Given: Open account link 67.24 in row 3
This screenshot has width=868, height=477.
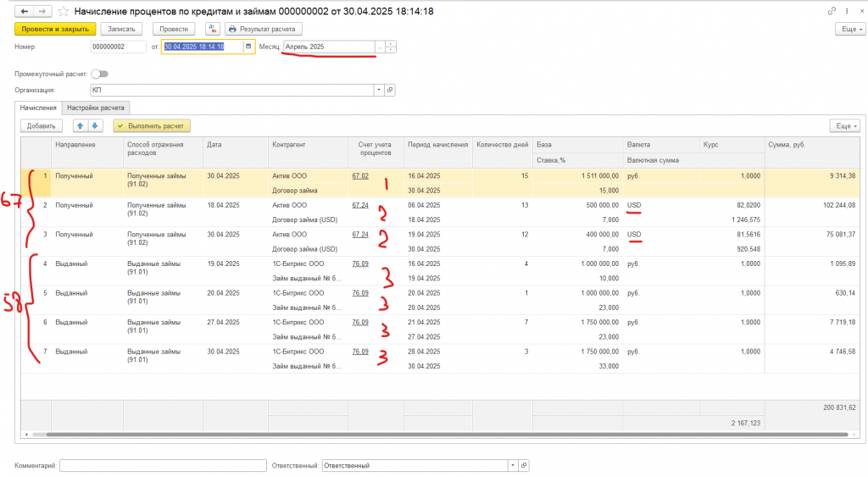Looking at the screenshot, I should pos(359,235).
